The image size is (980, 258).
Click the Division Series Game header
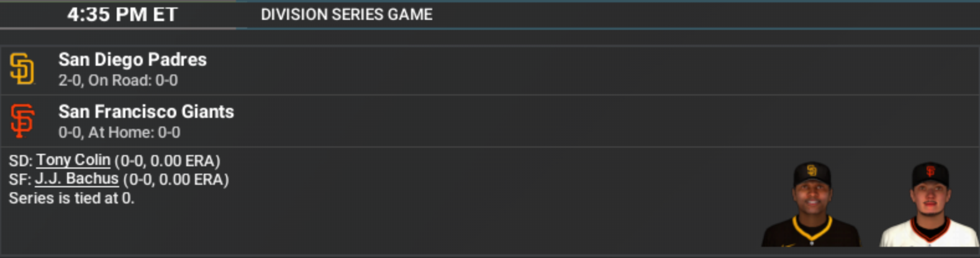(x=347, y=14)
